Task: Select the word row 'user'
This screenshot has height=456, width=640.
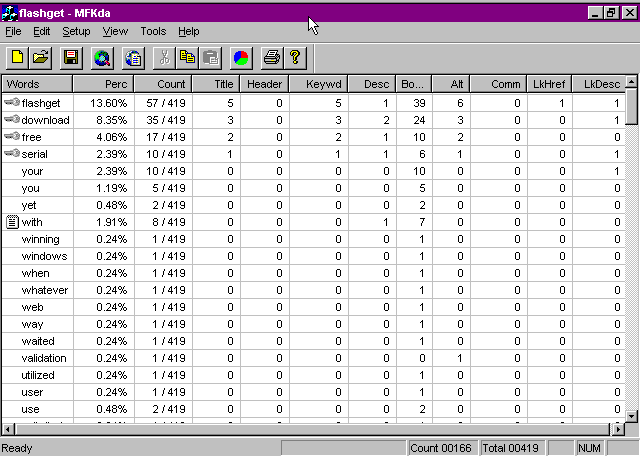Action: click(313, 392)
